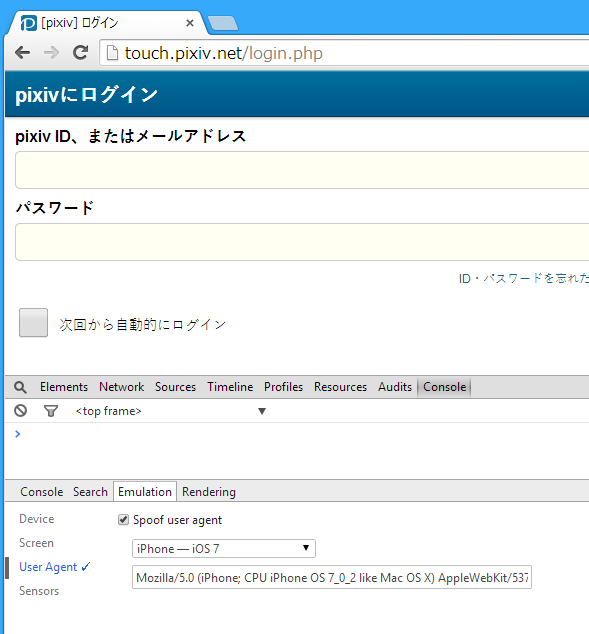
Task: Click the pixivにログイン header title
Action: click(x=87, y=95)
